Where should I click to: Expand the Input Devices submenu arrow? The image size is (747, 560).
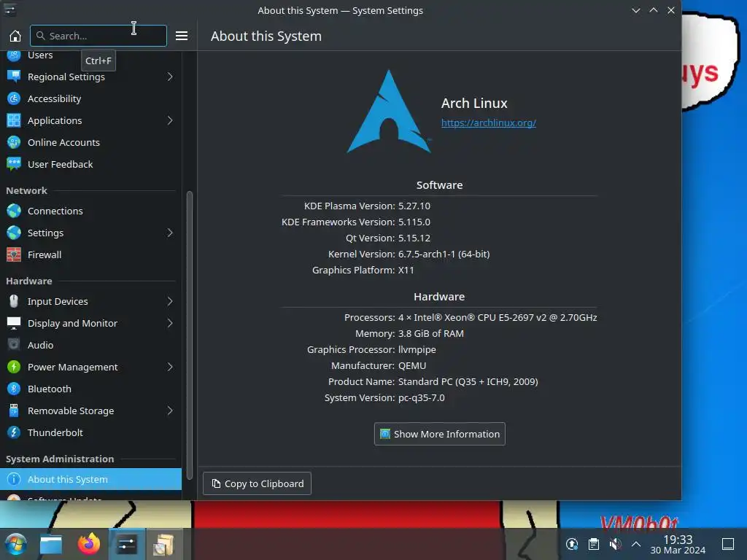(170, 301)
